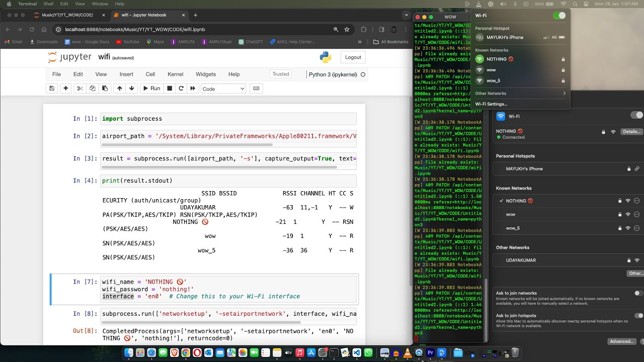
Task: Open the Chrome three-dot menu
Action: pyautogui.click(x=406, y=29)
